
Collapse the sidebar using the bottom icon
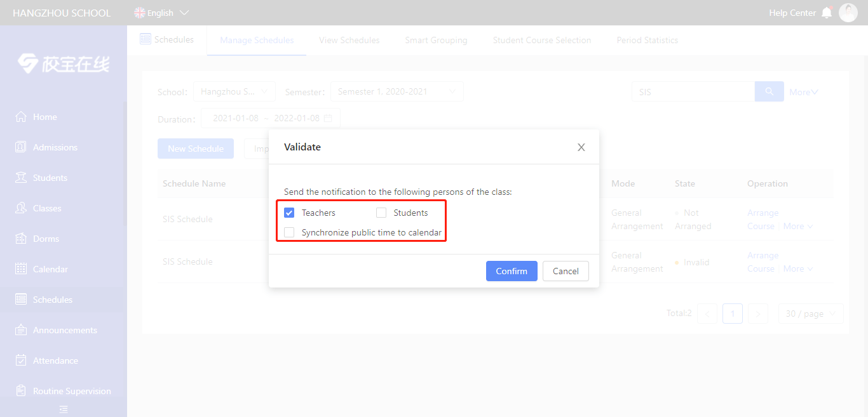pos(64,409)
